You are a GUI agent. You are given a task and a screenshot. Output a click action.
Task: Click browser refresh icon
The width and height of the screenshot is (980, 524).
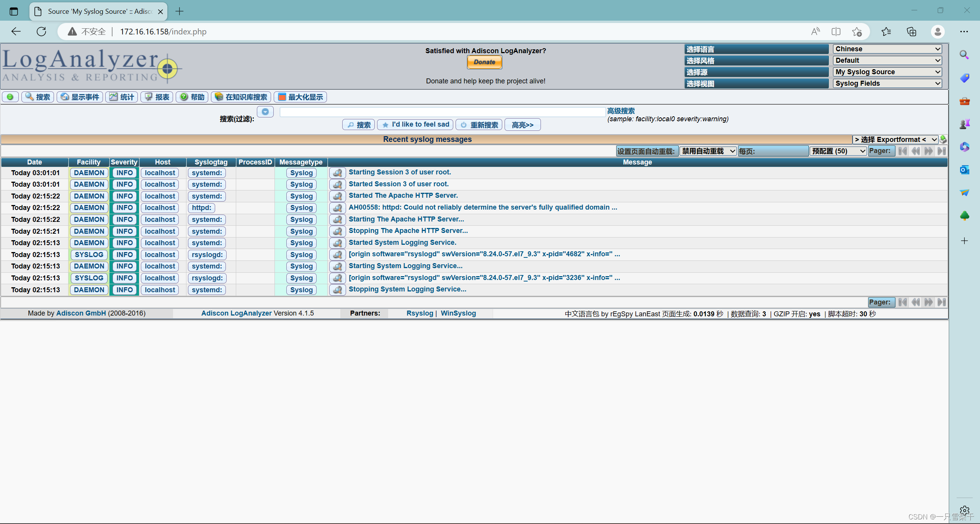click(x=41, y=31)
